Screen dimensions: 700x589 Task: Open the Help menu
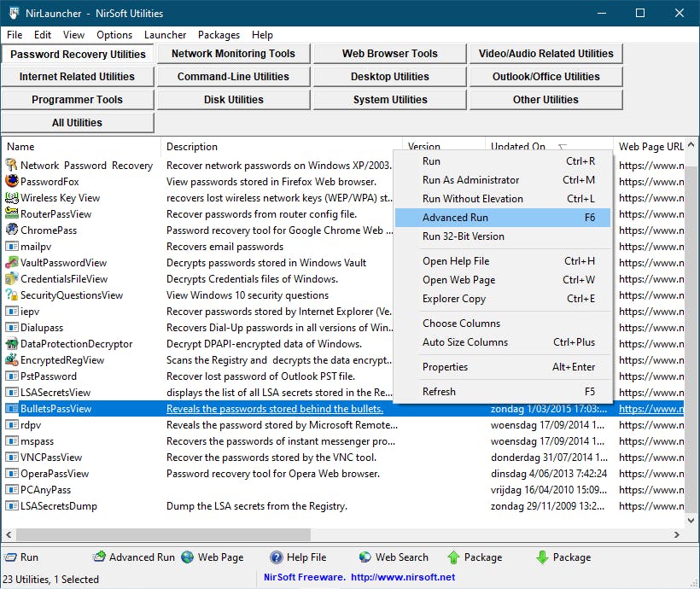[x=262, y=35]
